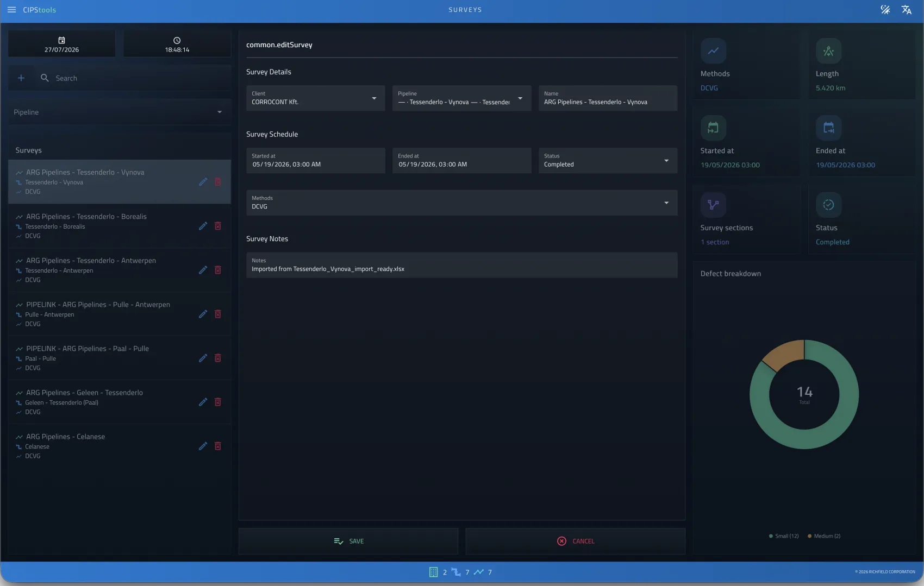Click the Survey sections branch icon
This screenshot has width=924, height=586.
713,205
